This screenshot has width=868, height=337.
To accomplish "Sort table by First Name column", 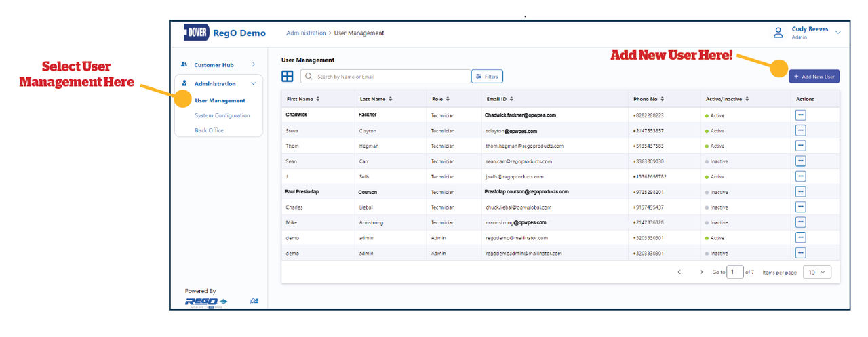I will coord(317,99).
